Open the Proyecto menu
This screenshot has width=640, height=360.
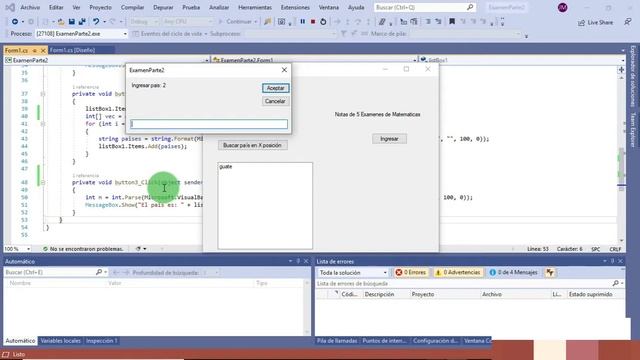coord(100,7)
